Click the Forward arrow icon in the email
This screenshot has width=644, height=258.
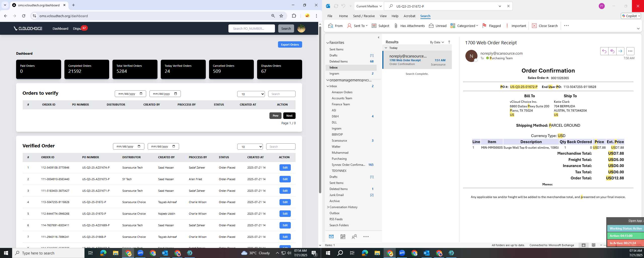[x=620, y=51]
